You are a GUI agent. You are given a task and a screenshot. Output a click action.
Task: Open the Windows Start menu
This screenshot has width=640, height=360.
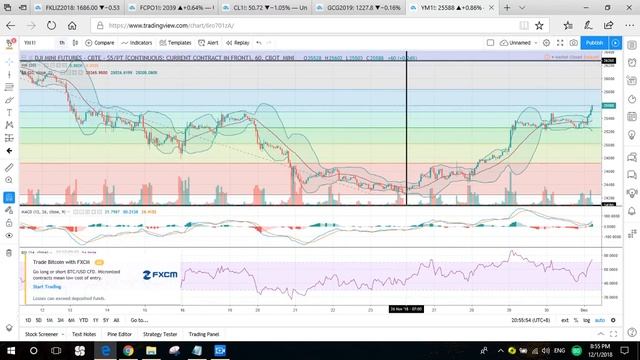pos(11,351)
